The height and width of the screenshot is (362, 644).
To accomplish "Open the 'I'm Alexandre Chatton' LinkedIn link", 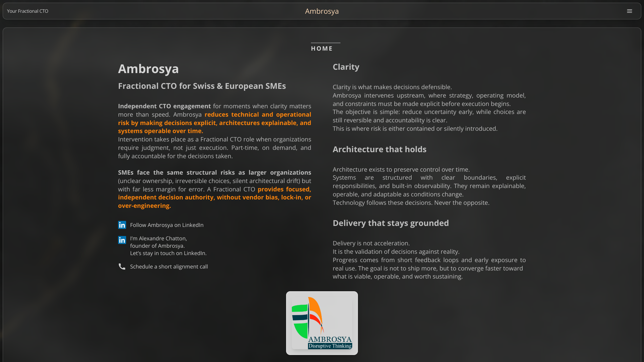I will pos(168,246).
